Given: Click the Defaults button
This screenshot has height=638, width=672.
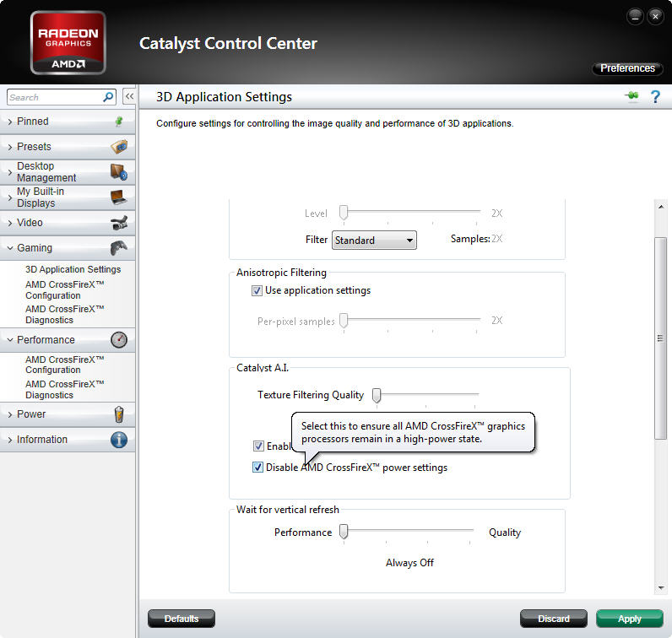Looking at the screenshot, I should pyautogui.click(x=182, y=619).
